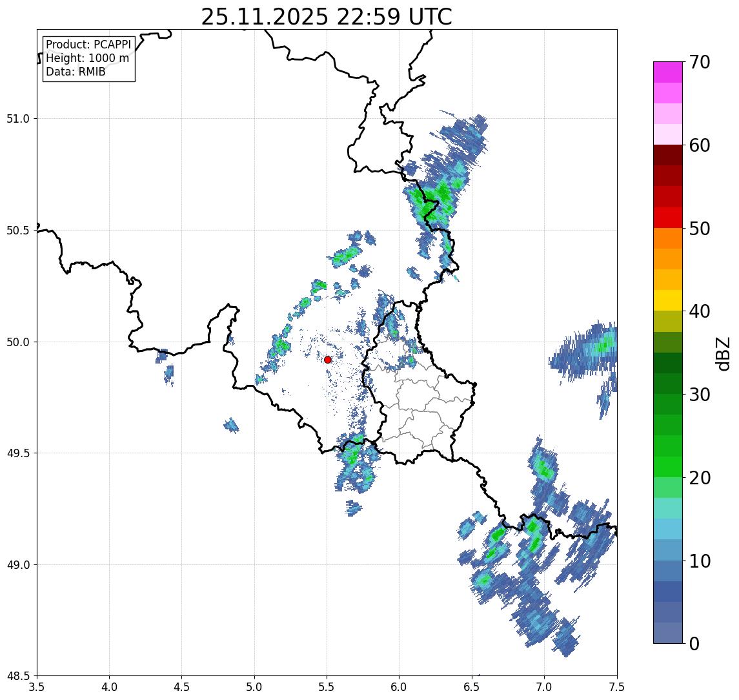
Task: Click the red radar location dot
Action: (x=328, y=360)
